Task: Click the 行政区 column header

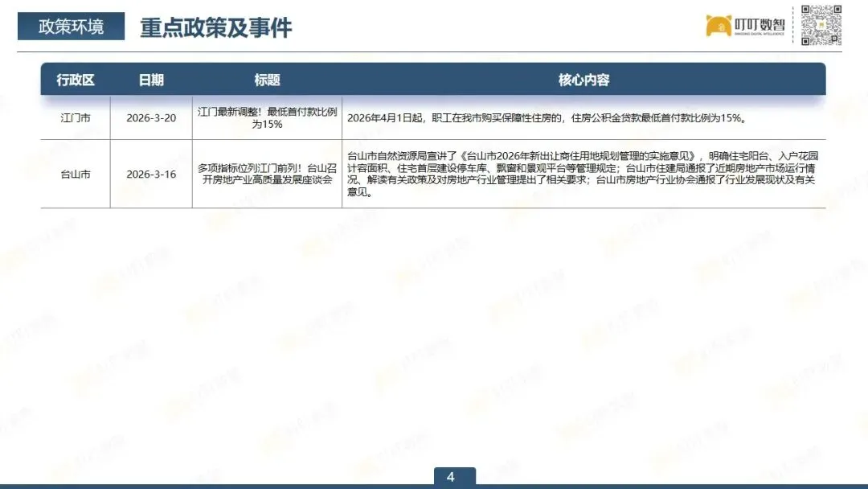Action: 76,80
